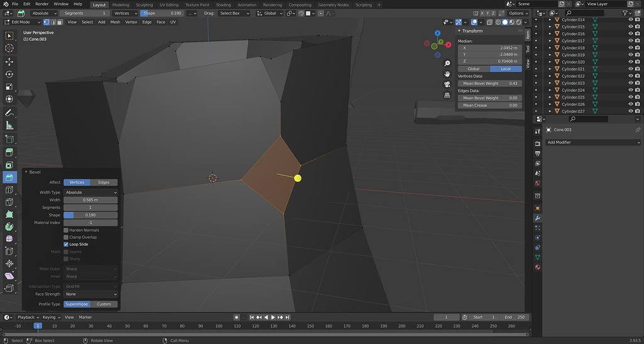
Task: Select the Scale tool
Action: click(9, 87)
